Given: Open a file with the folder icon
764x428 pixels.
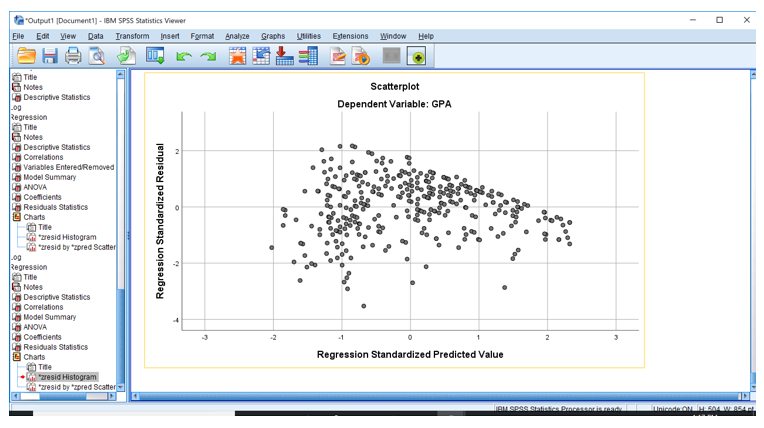Looking at the screenshot, I should (x=26, y=57).
